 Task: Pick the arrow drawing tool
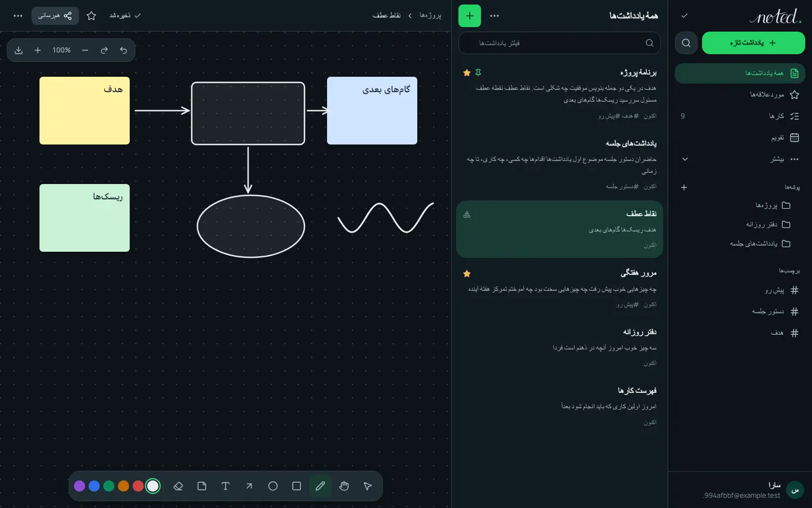[x=249, y=486]
